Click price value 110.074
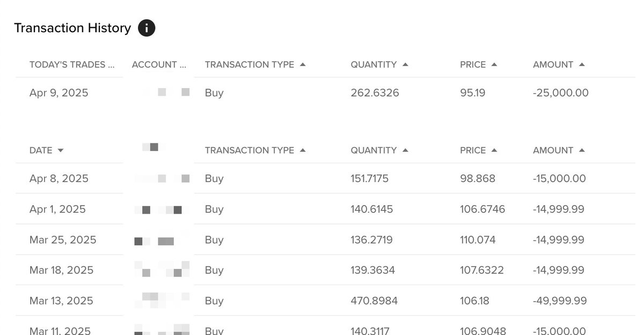644x335 pixels. 478,239
